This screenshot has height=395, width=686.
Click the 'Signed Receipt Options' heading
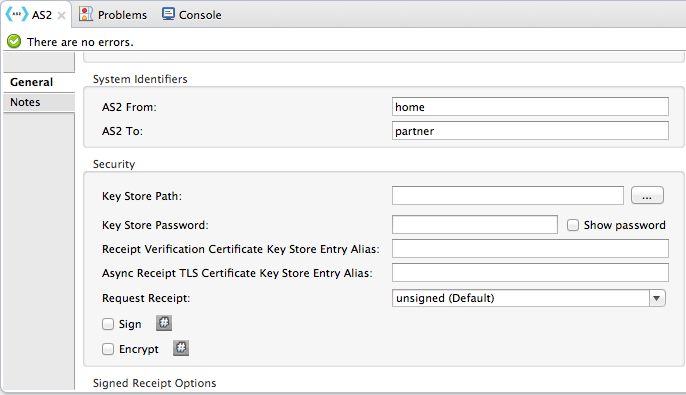point(154,383)
